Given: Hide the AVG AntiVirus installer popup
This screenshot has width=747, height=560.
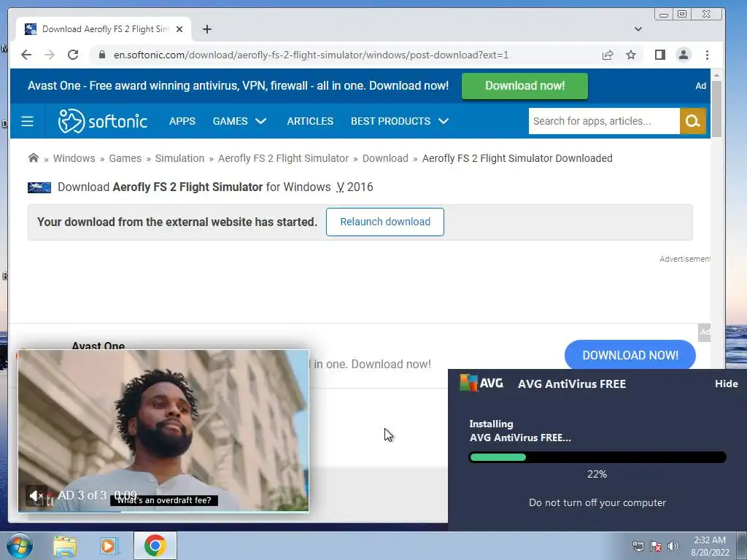Looking at the screenshot, I should point(726,384).
